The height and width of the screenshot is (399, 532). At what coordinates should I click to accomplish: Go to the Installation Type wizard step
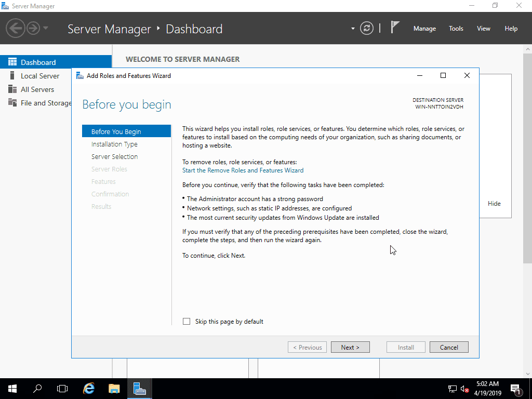point(114,144)
